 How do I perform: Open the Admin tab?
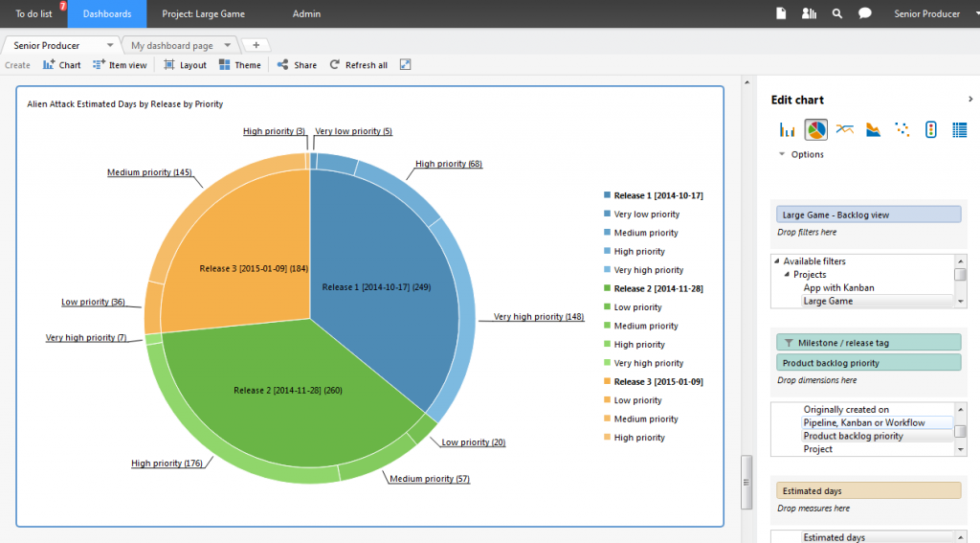[306, 14]
